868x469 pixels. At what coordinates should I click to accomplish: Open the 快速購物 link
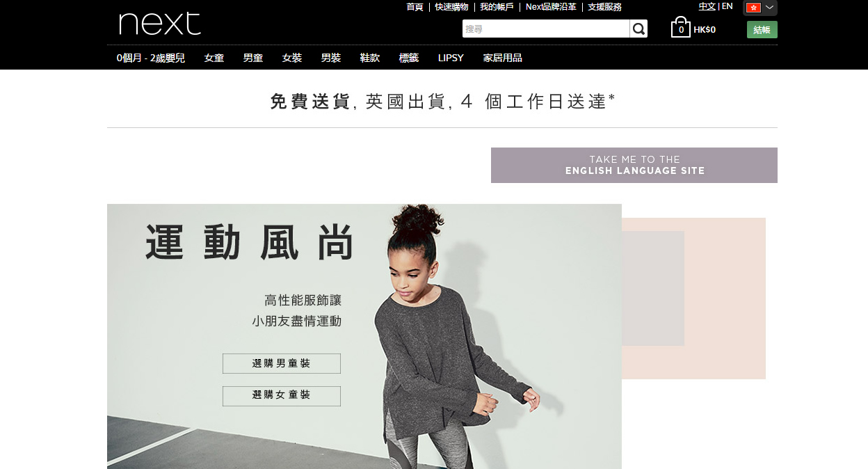pyautogui.click(x=452, y=7)
